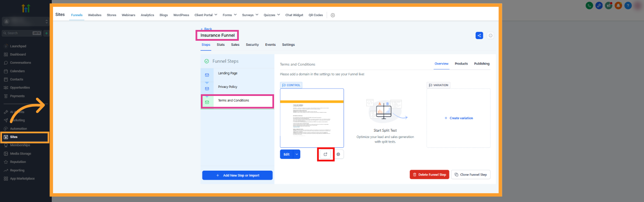Open preview link icon under control thumbnail

tap(325, 154)
